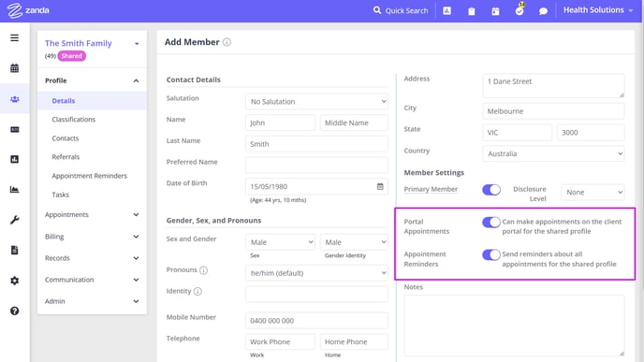Open Appointment Reminders menu item

click(x=90, y=176)
